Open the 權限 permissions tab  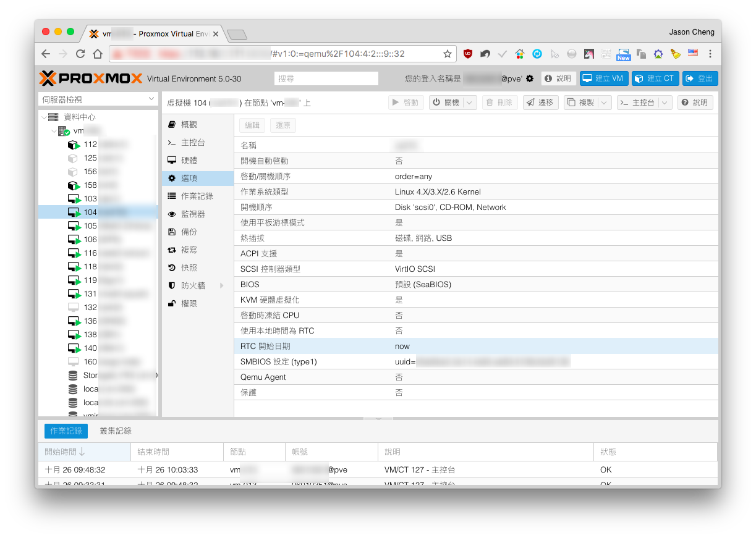pyautogui.click(x=198, y=303)
